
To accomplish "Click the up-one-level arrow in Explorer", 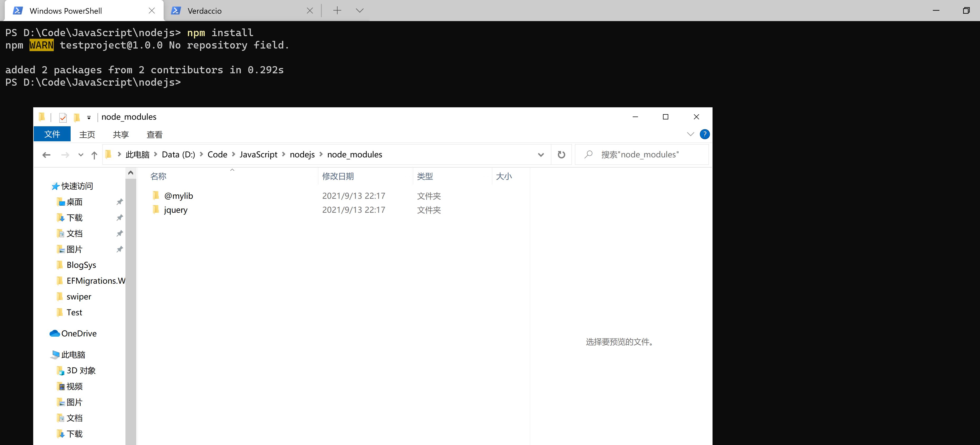I will coord(94,154).
